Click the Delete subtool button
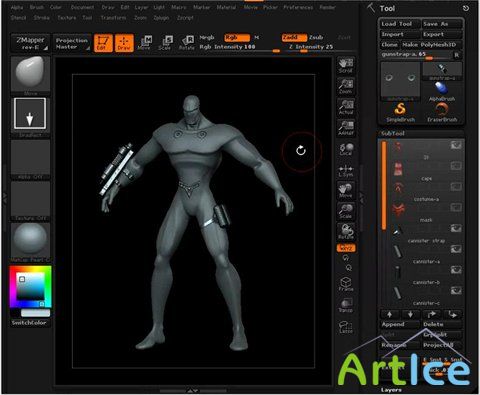Viewport: 480px width, 395px height. pyautogui.click(x=442, y=324)
